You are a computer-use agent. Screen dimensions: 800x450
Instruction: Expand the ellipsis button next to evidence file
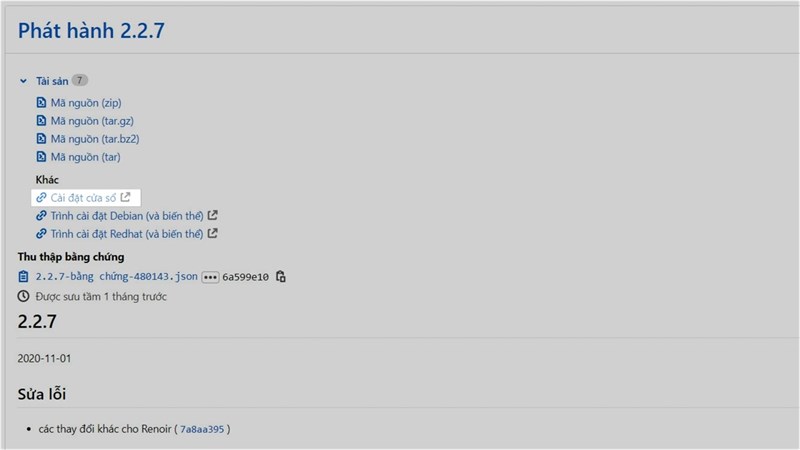(x=210, y=276)
